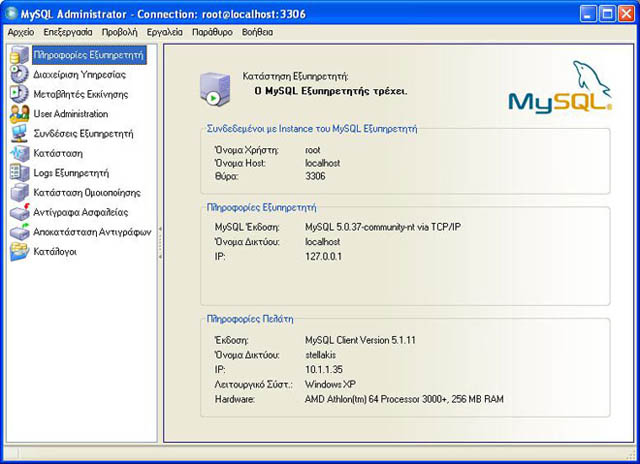Click the Διαχείριση Υπηρεσίας gear icon
Viewport: 640px width, 464px height.
click(x=20, y=75)
